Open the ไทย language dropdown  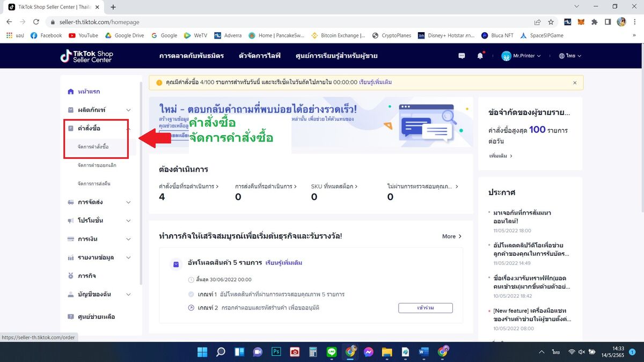[570, 56]
